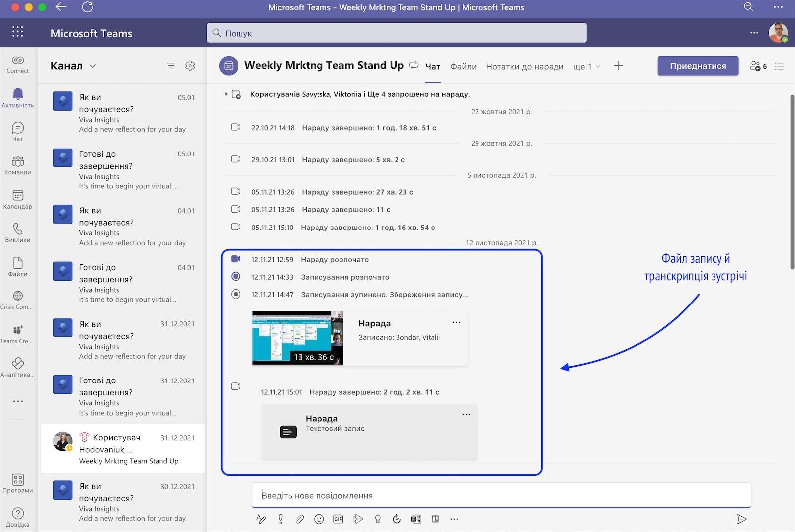Go back with the arrow in title bar
This screenshot has width=795, height=532.
[x=61, y=7]
